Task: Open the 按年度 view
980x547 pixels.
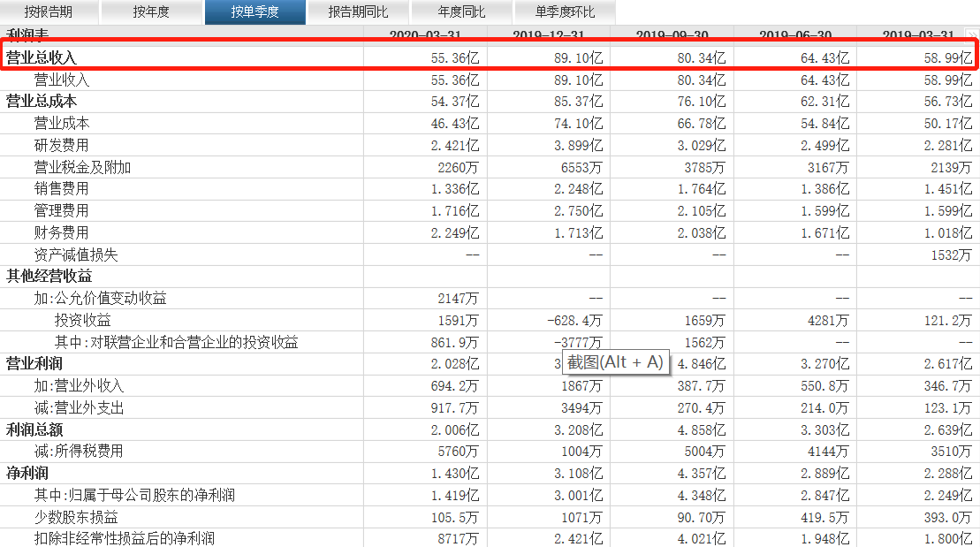Action: coord(152,12)
